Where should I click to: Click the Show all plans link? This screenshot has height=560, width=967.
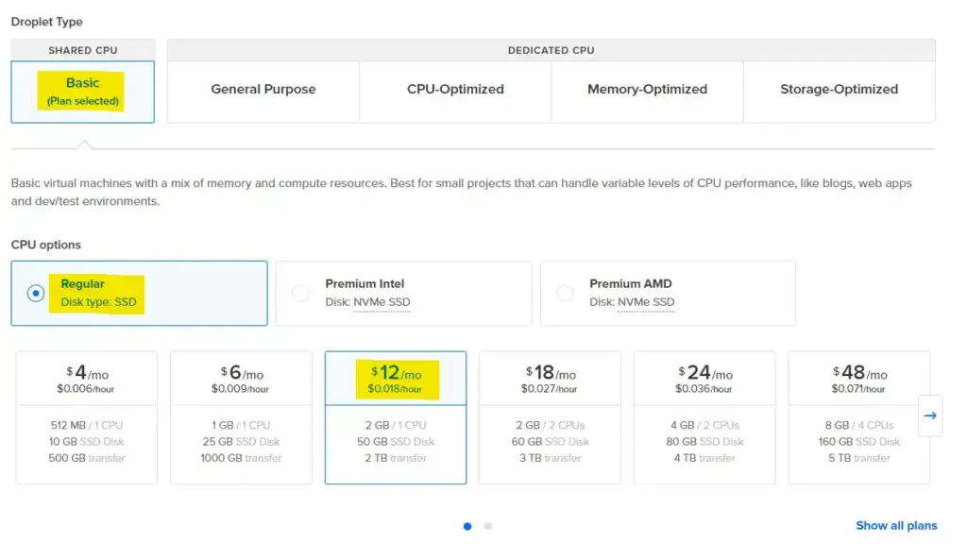pyautogui.click(x=896, y=525)
